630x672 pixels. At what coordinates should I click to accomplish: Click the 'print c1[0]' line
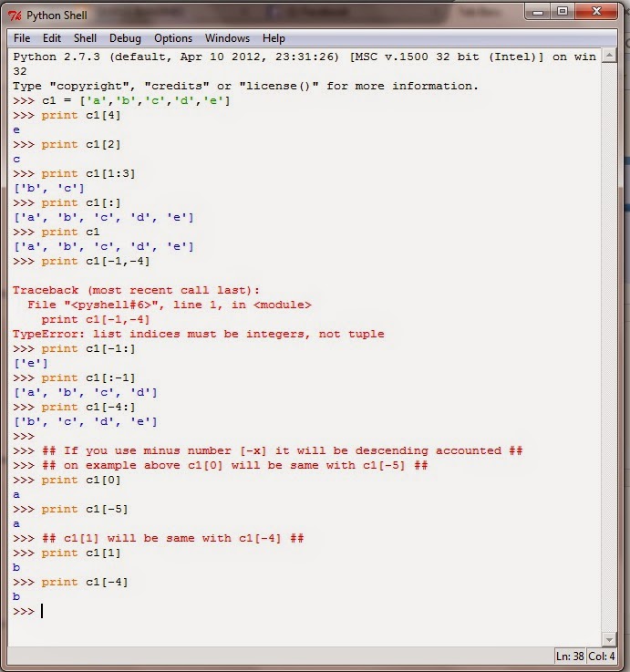click(x=81, y=480)
